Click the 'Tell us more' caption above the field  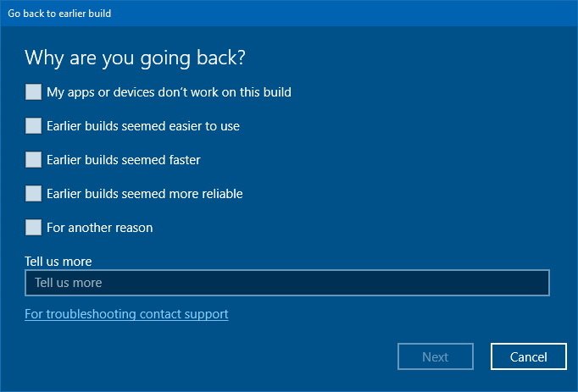58,261
